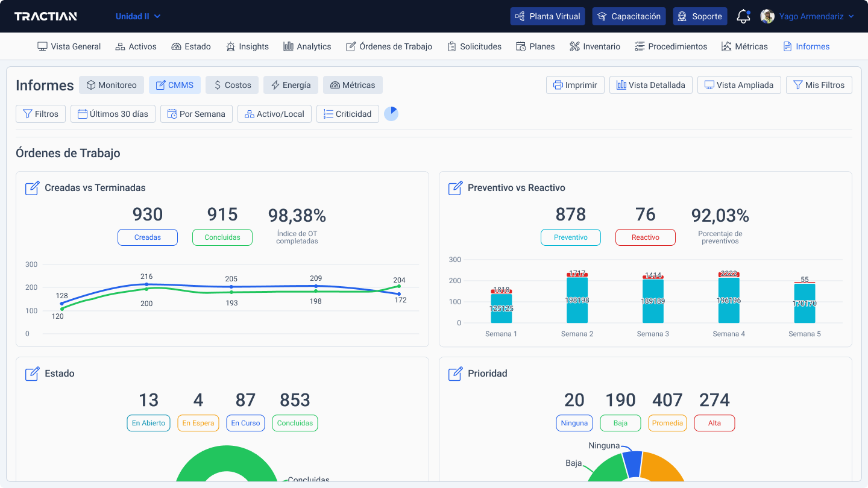Open the Criticidad filter
The height and width of the screenshot is (488, 868).
click(348, 114)
